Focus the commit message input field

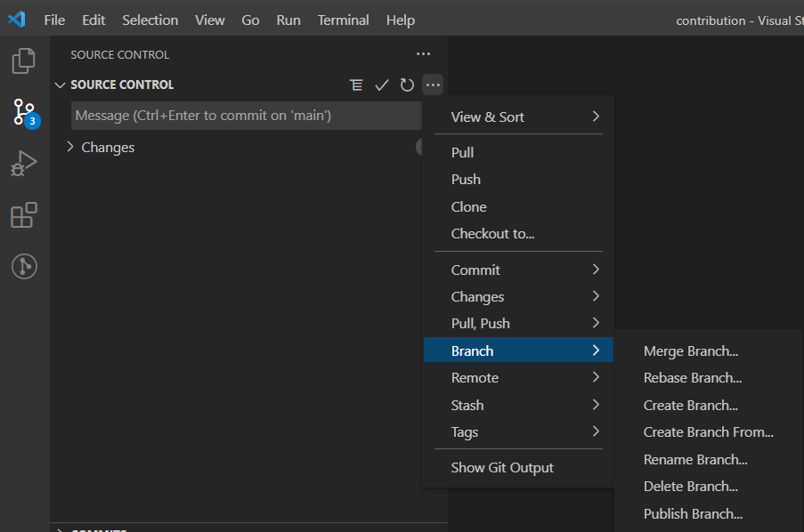tap(246, 116)
